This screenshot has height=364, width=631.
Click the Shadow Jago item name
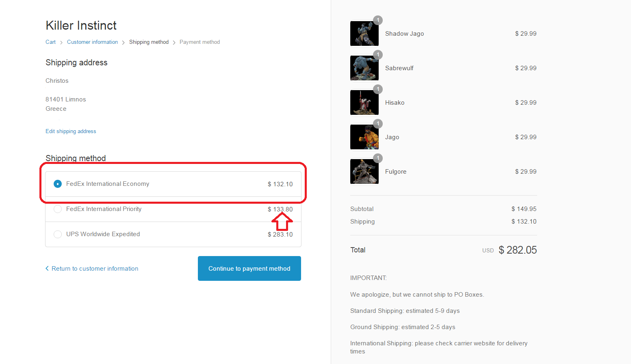(x=404, y=34)
